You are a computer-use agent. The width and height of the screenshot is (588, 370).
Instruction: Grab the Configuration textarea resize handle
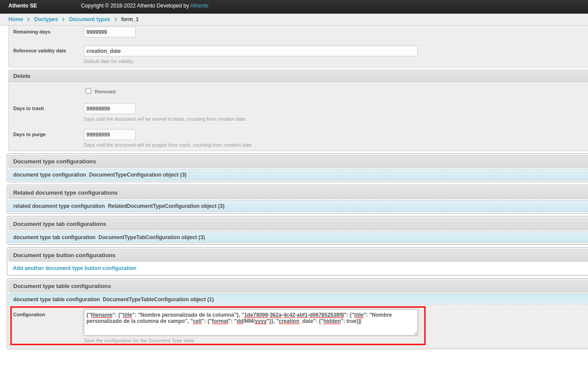[x=415, y=333]
